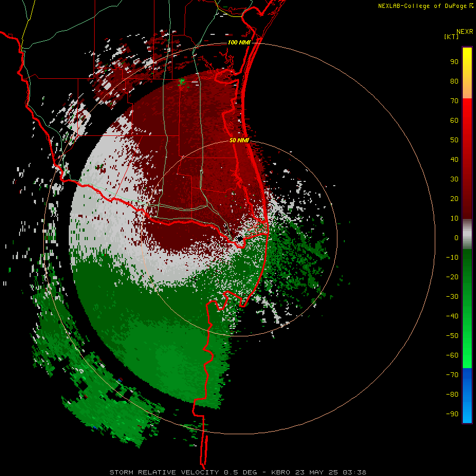The height and width of the screenshot is (476, 476).
Task: Click the 50 value on the velocity scale
Action: pos(454,140)
